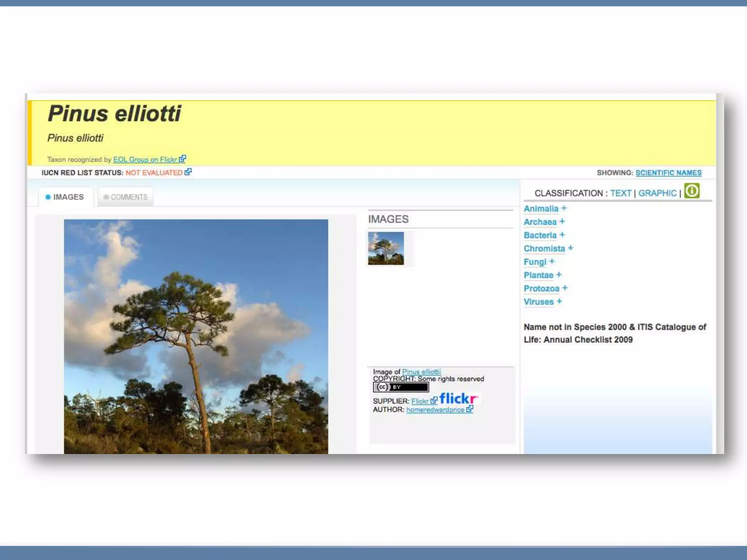
Task: Click external link icon beside Flickr supplier
Action: pos(434,400)
